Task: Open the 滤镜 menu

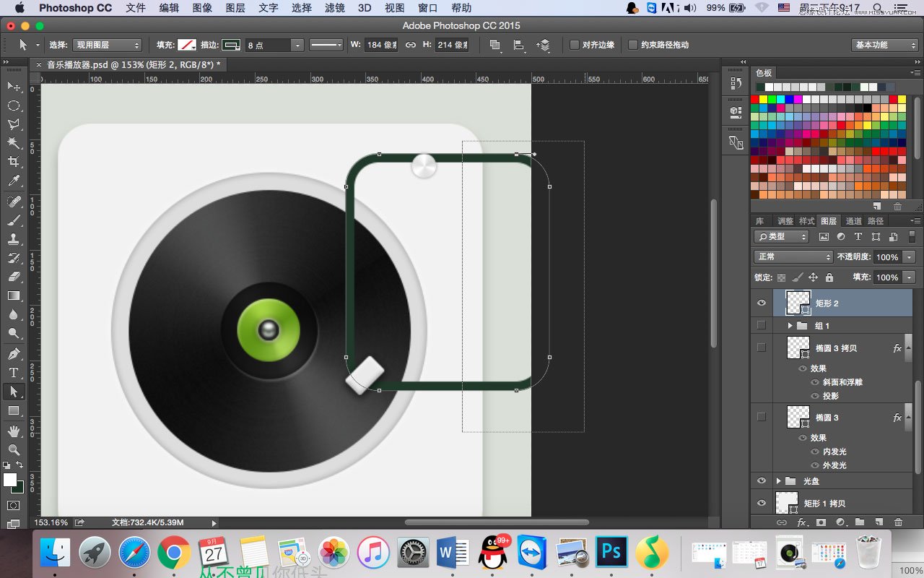Action: click(x=334, y=8)
